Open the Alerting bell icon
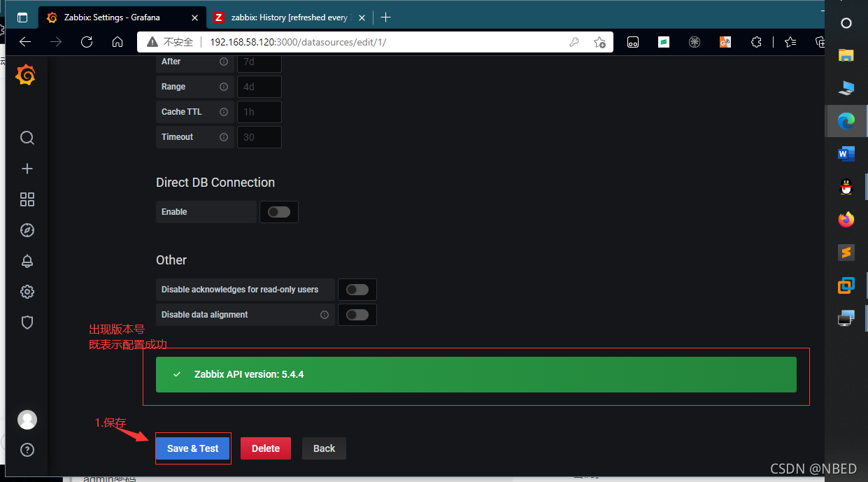Screen dimensions: 868x482 click(x=27, y=261)
